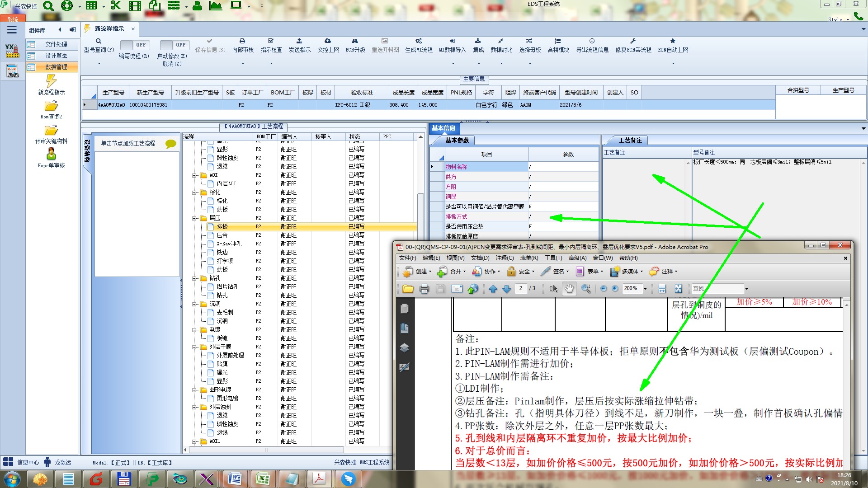Collapse the 钻孔 tree folder
This screenshot has width=868, height=488.
(194, 278)
